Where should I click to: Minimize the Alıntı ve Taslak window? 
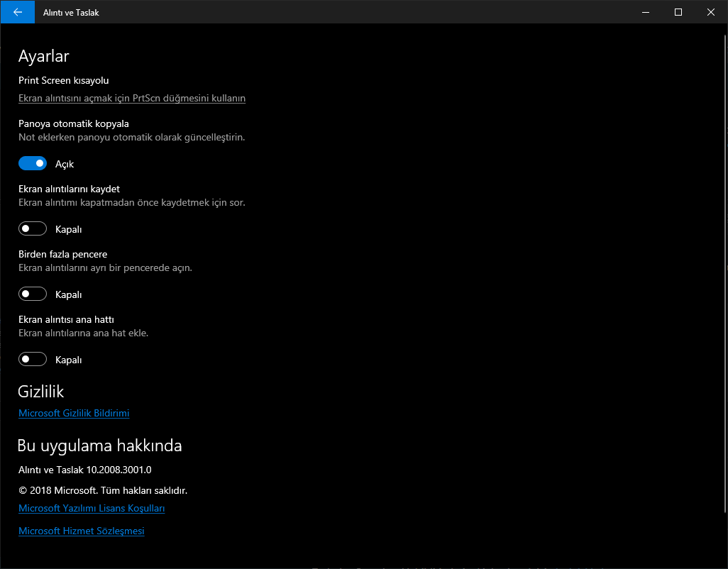click(x=646, y=12)
